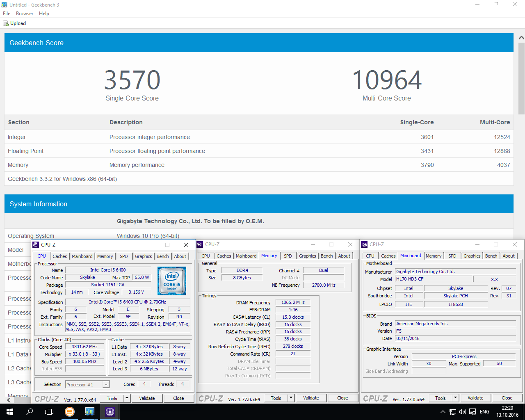Click the DRAM Frequency value 1066.2 MHz

coord(293,302)
